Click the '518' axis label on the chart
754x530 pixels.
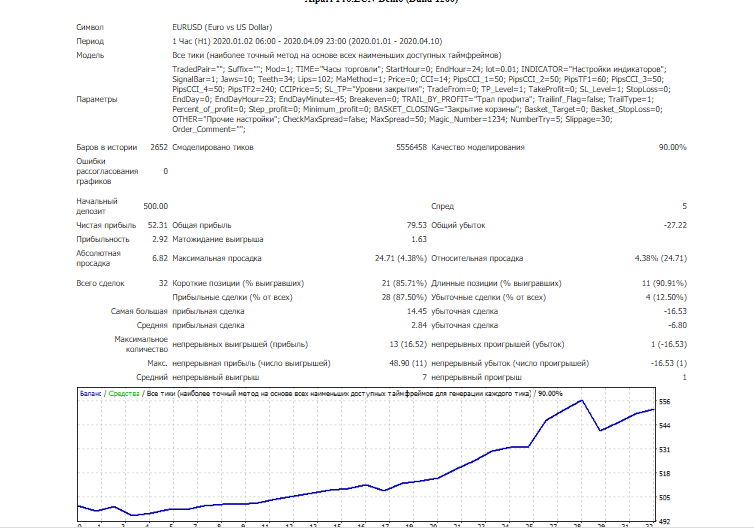665,474
